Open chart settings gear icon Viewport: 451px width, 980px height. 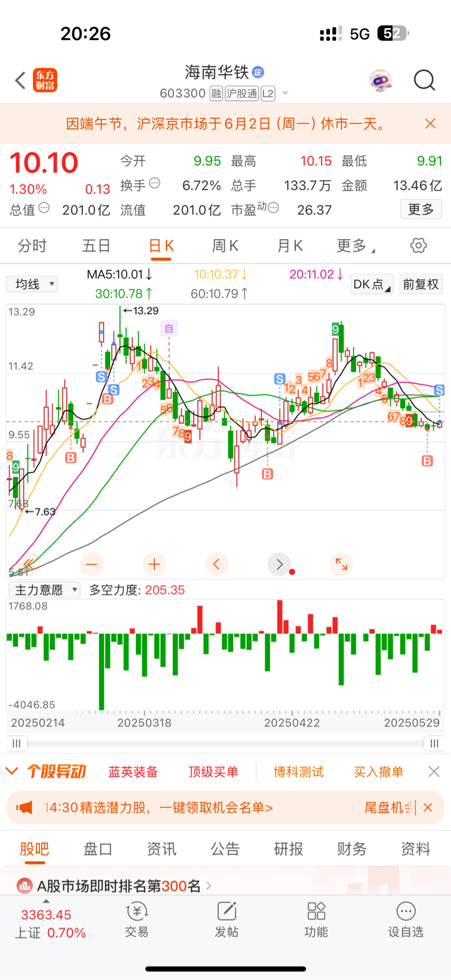click(x=419, y=245)
